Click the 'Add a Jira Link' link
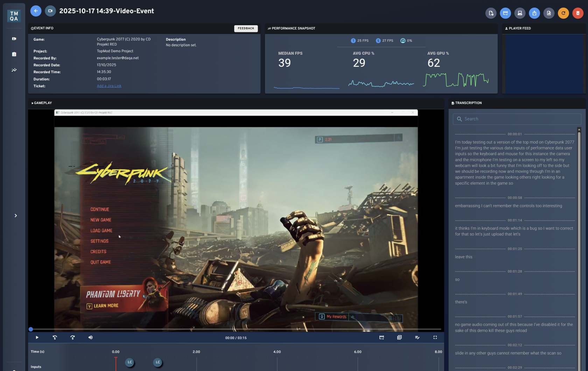The width and height of the screenshot is (588, 371). click(109, 86)
